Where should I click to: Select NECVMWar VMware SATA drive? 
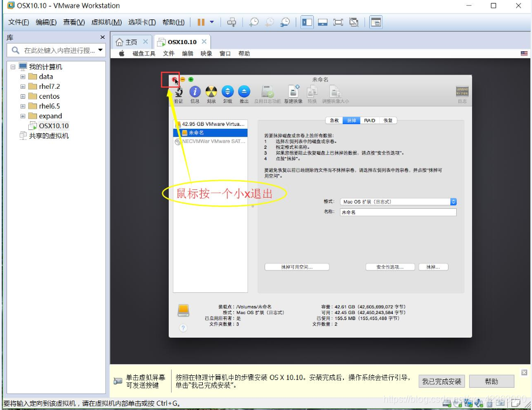click(x=210, y=141)
